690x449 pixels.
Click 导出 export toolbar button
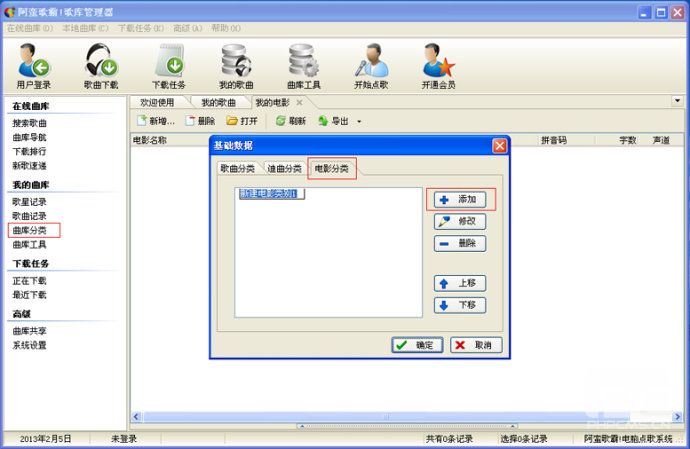(334, 121)
